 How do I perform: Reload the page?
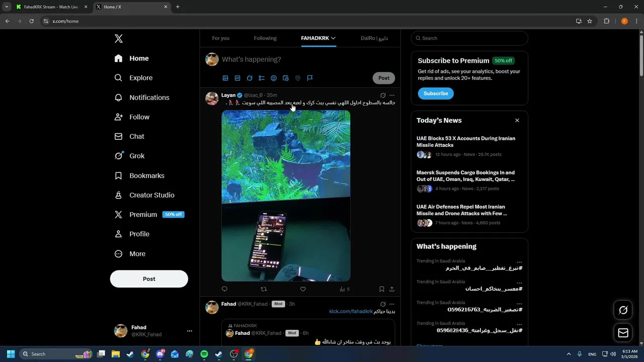(x=31, y=21)
